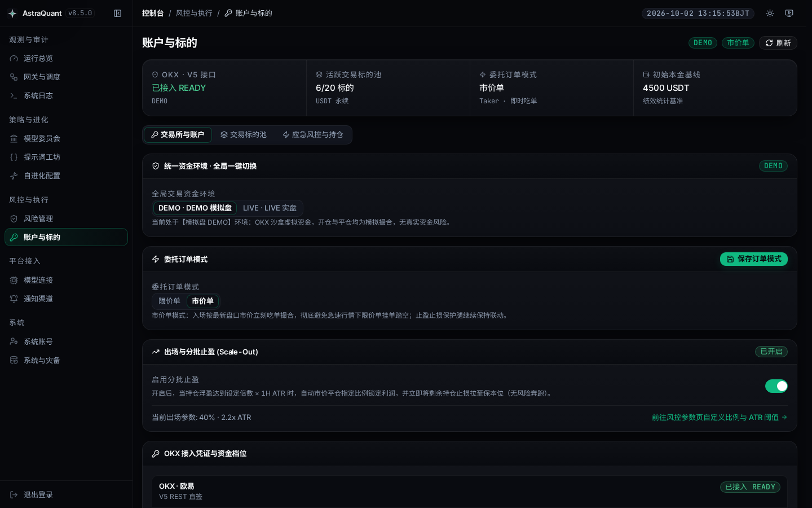This screenshot has width=812, height=508.
Task: Open 模型连接 in sidebar
Action: click(x=66, y=280)
